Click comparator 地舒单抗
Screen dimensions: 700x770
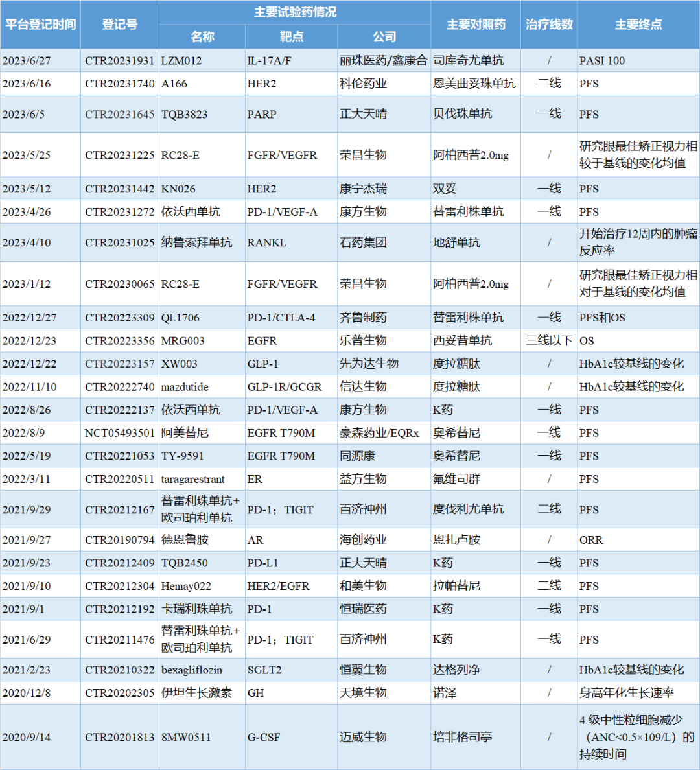point(456,242)
